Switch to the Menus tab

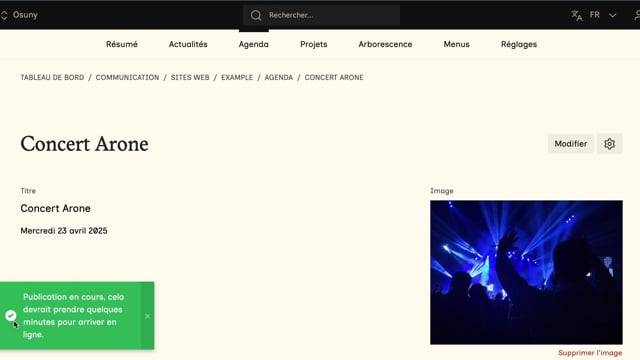456,44
